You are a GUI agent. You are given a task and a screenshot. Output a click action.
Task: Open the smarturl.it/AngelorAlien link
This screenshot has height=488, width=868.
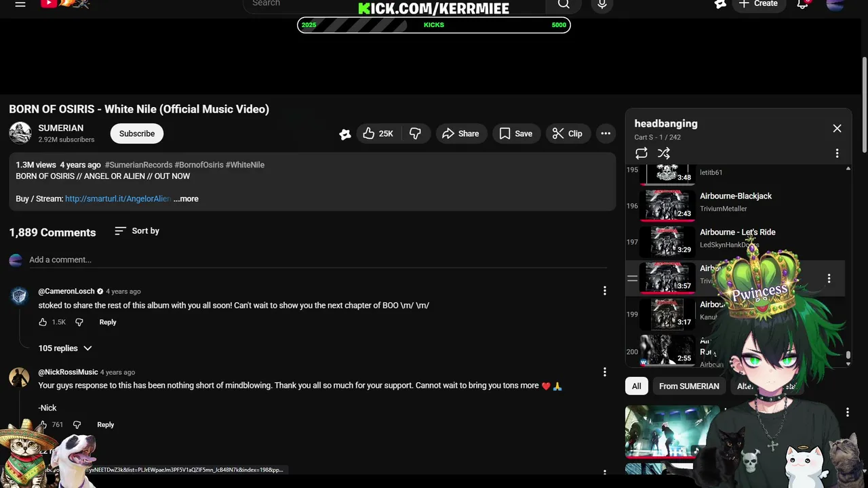tap(118, 199)
